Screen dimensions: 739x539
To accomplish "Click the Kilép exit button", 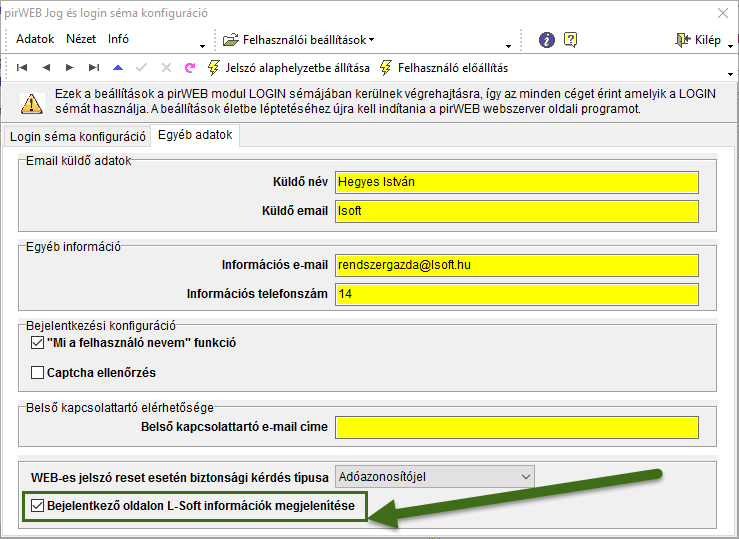I will (698, 40).
